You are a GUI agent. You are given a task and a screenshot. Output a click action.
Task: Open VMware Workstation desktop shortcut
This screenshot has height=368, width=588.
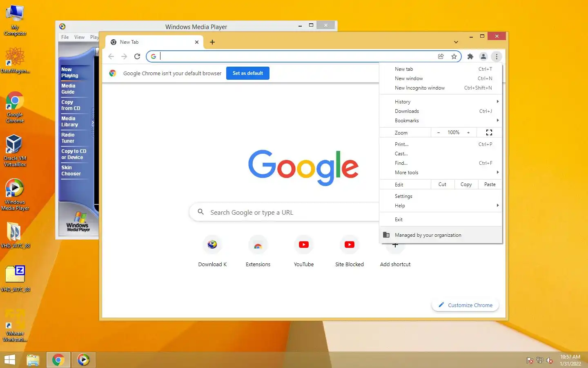coord(15,325)
